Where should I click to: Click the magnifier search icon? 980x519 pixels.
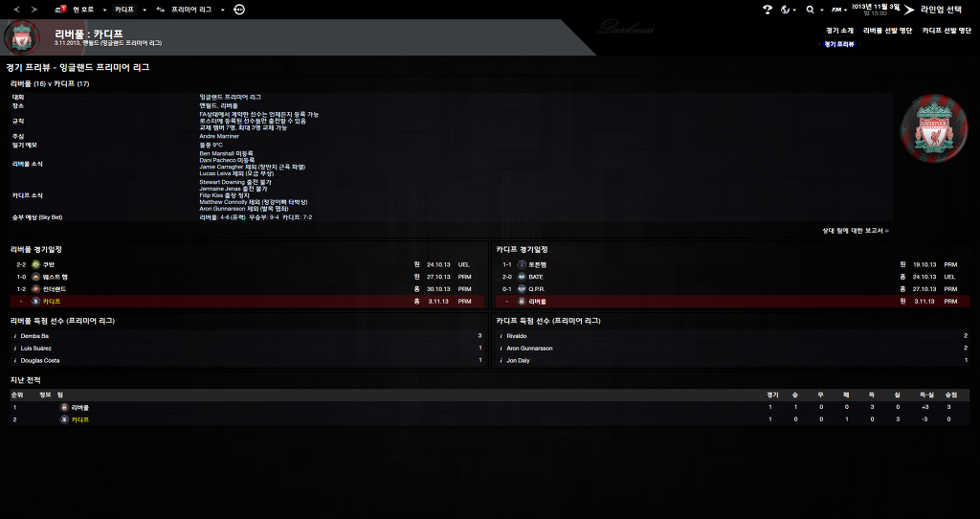[810, 10]
